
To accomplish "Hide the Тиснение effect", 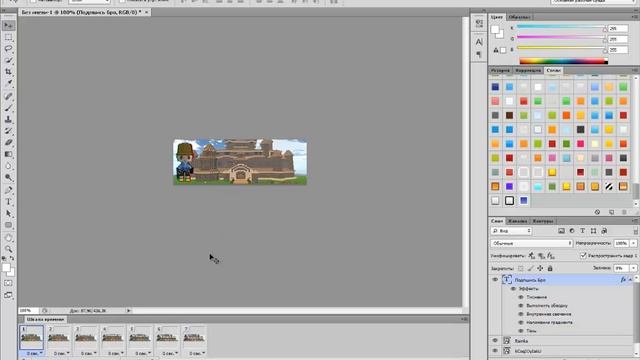I will (521, 297).
